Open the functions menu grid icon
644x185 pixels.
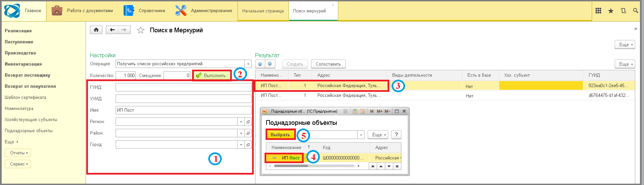[599, 11]
